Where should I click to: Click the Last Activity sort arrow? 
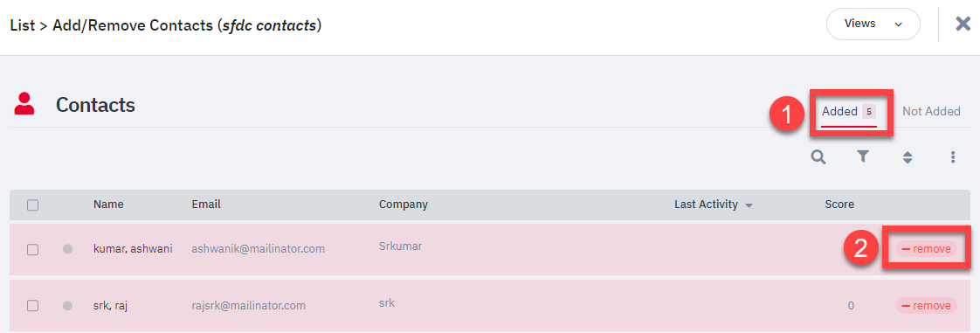coord(749,205)
